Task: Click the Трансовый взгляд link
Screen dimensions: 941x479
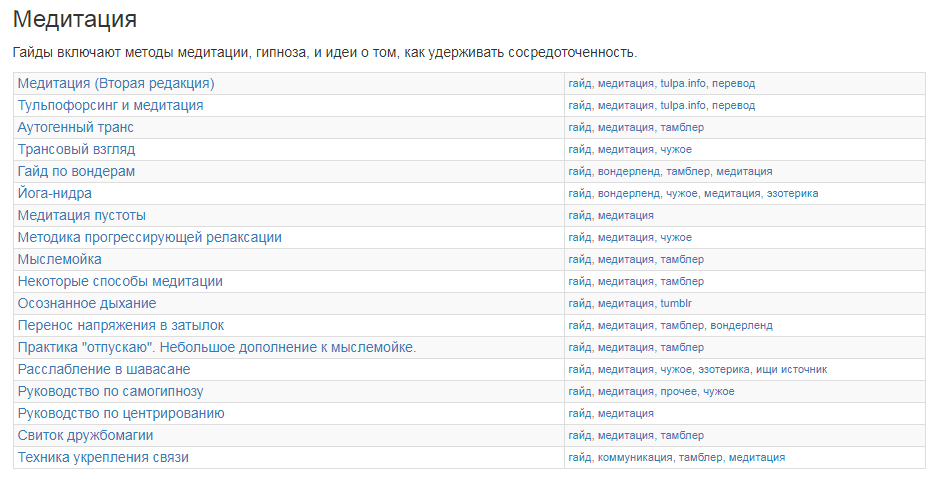Action: [76, 149]
